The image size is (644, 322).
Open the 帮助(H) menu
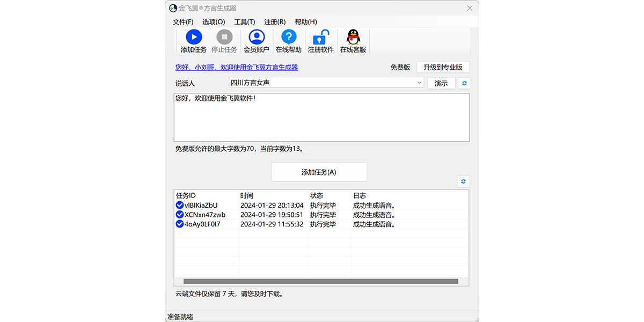(x=306, y=22)
